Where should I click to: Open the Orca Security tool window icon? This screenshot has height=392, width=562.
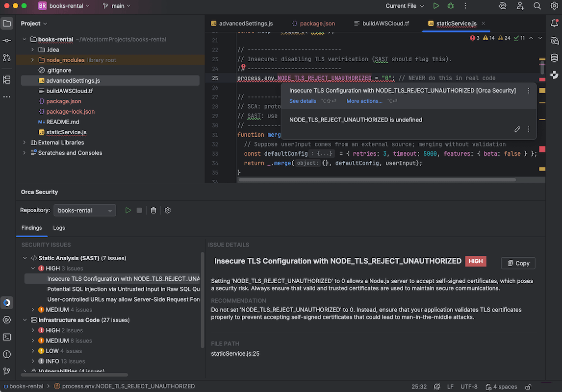coord(7,302)
